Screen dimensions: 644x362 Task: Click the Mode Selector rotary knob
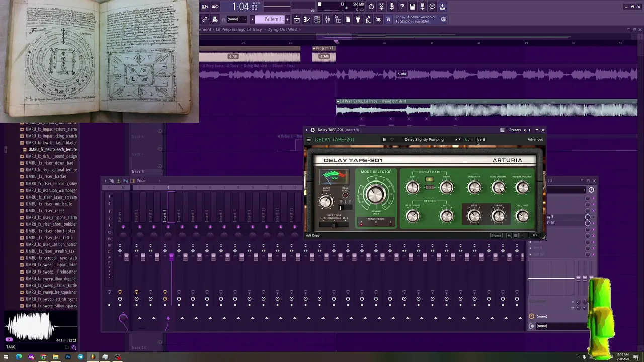click(x=375, y=195)
